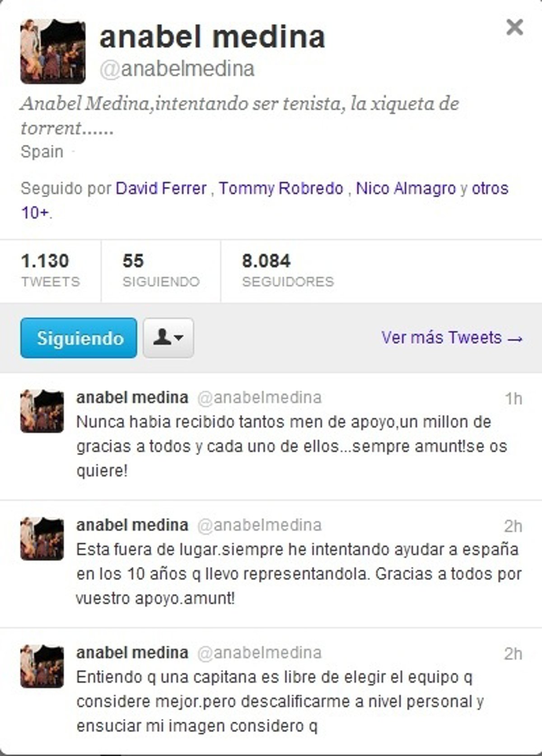This screenshot has width=542, height=756.
Task: Open the user actions dropdown with person icon
Action: point(168,338)
